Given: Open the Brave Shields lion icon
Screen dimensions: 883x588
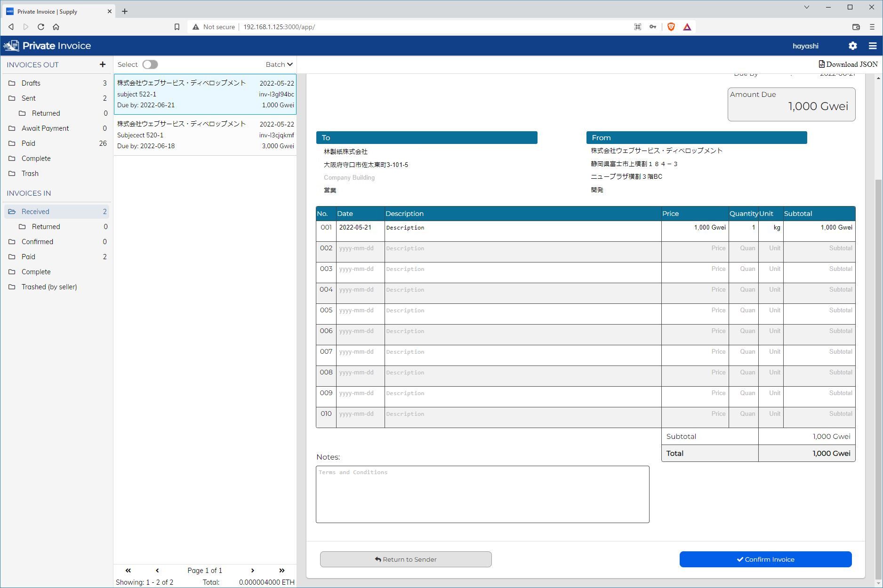Looking at the screenshot, I should pyautogui.click(x=671, y=27).
